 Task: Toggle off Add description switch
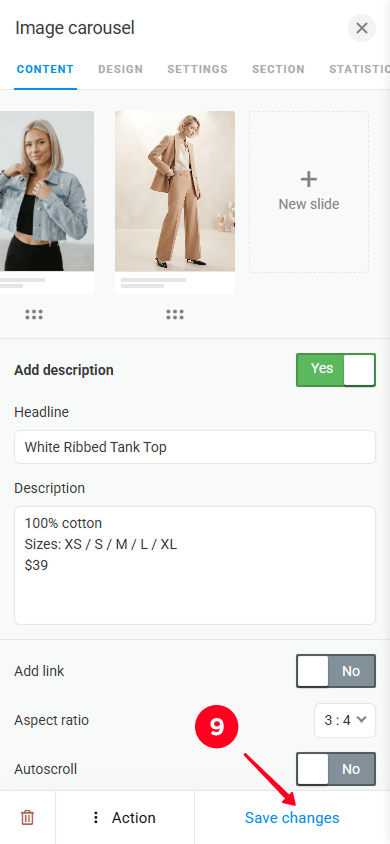(336, 370)
